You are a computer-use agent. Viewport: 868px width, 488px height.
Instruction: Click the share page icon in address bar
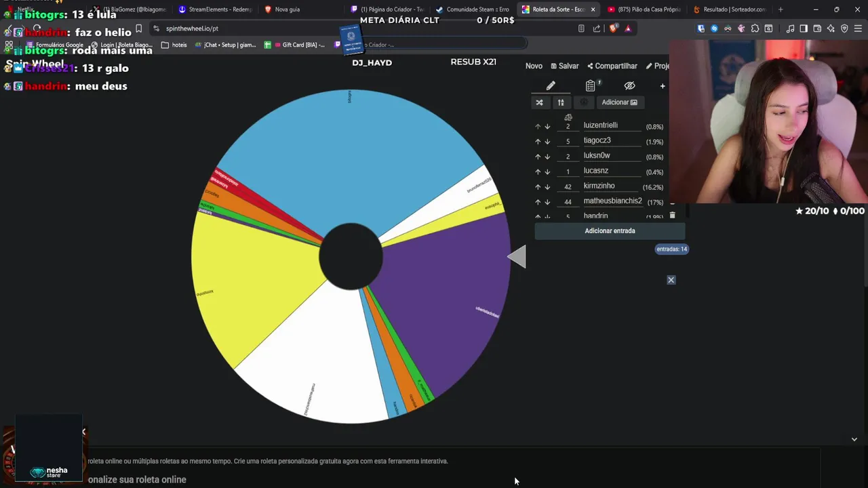pyautogui.click(x=597, y=28)
